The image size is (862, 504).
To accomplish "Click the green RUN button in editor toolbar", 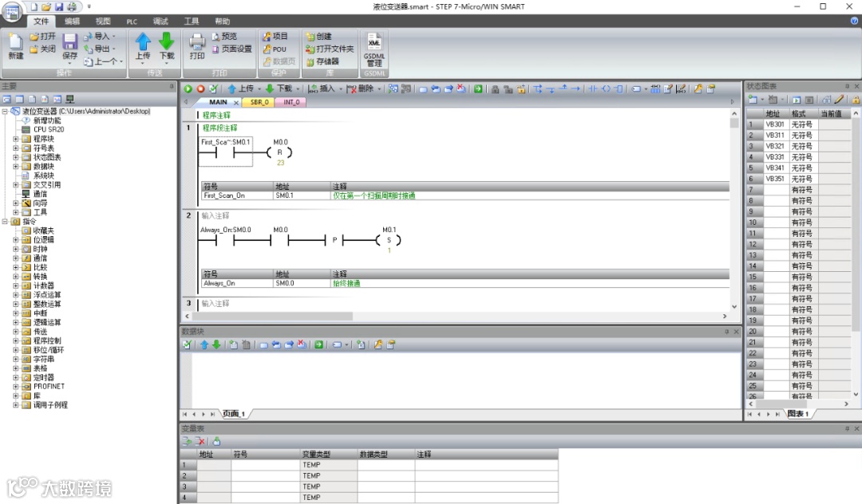I will pos(188,89).
